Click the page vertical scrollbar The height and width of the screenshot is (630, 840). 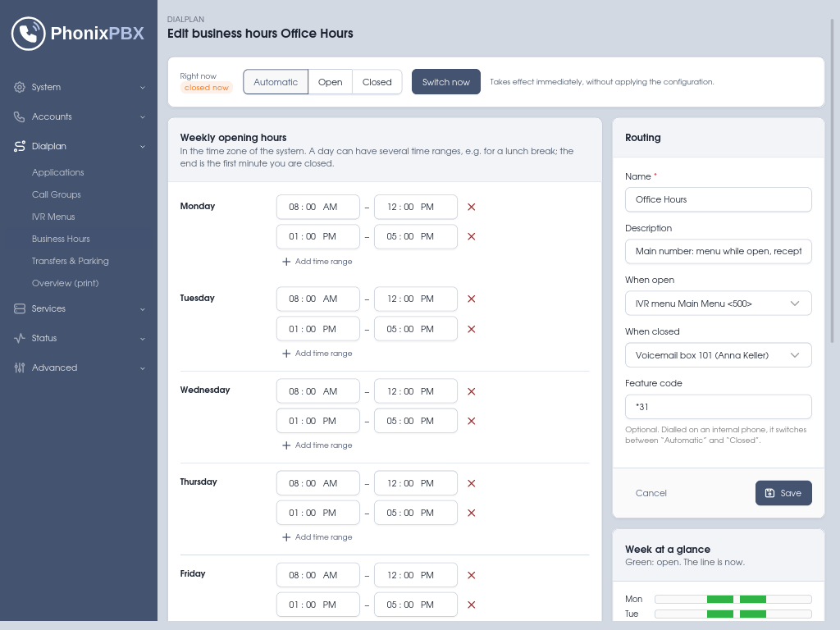832,181
